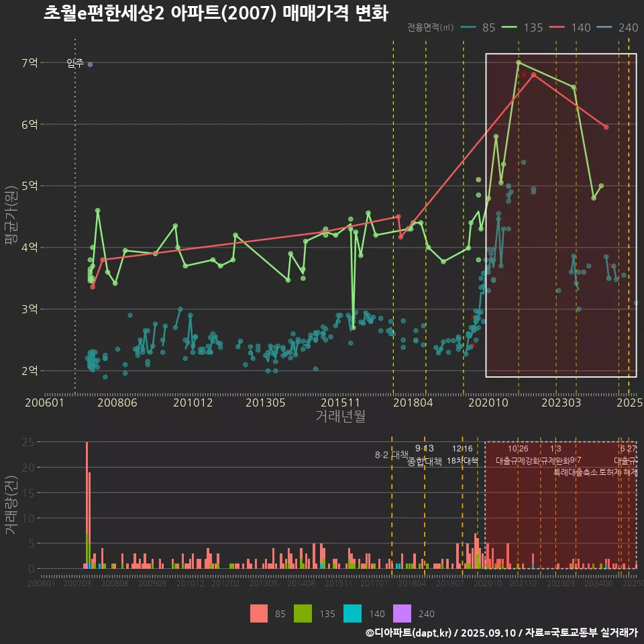Click the 201804 label on price chart axis
The image size is (644, 644).
[x=413, y=402]
